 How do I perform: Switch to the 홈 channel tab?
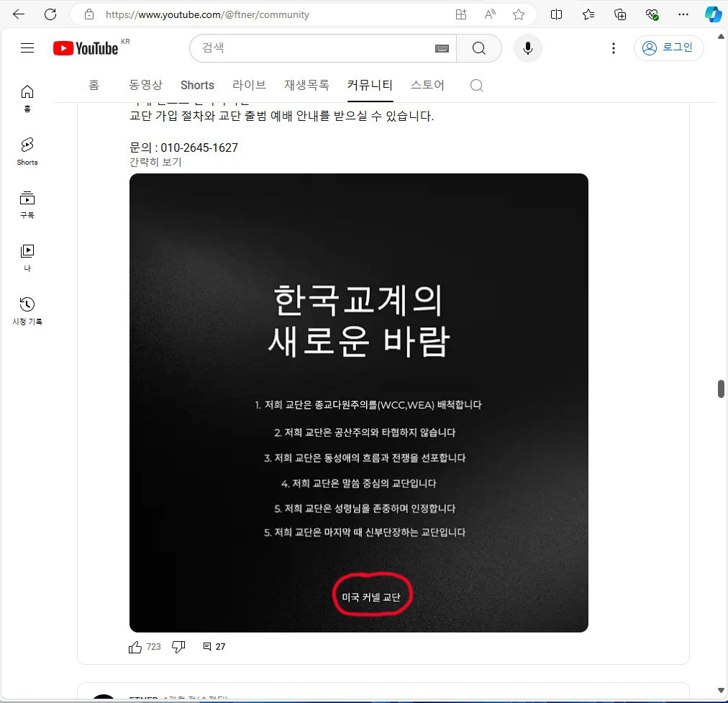point(94,85)
